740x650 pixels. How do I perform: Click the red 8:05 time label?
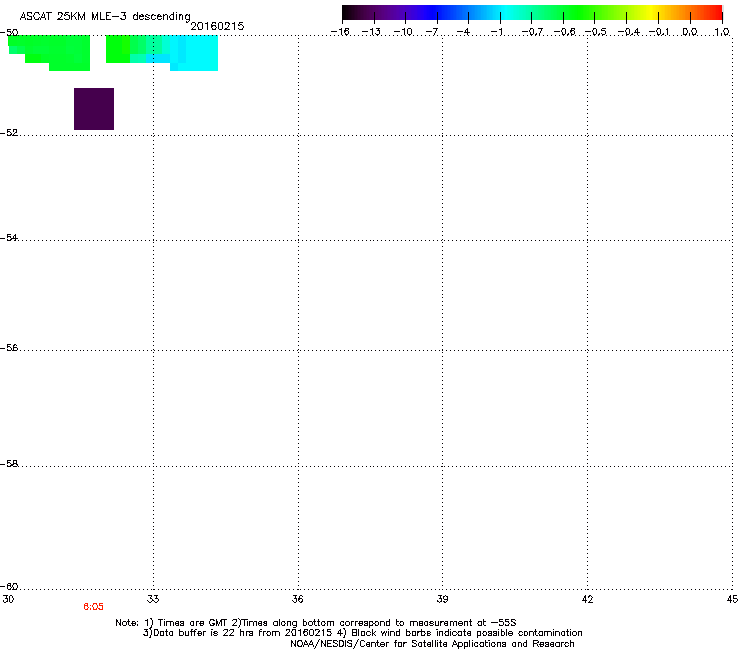(x=93, y=607)
